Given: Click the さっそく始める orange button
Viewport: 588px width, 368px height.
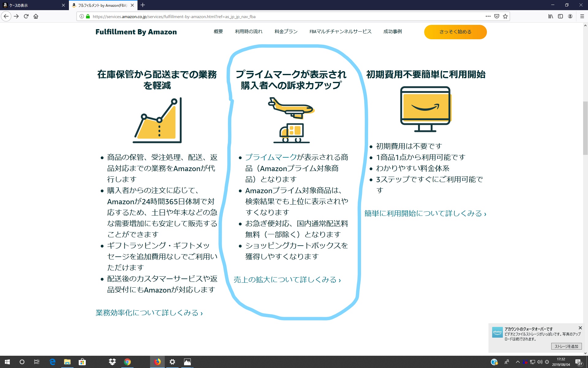Looking at the screenshot, I should point(455,32).
